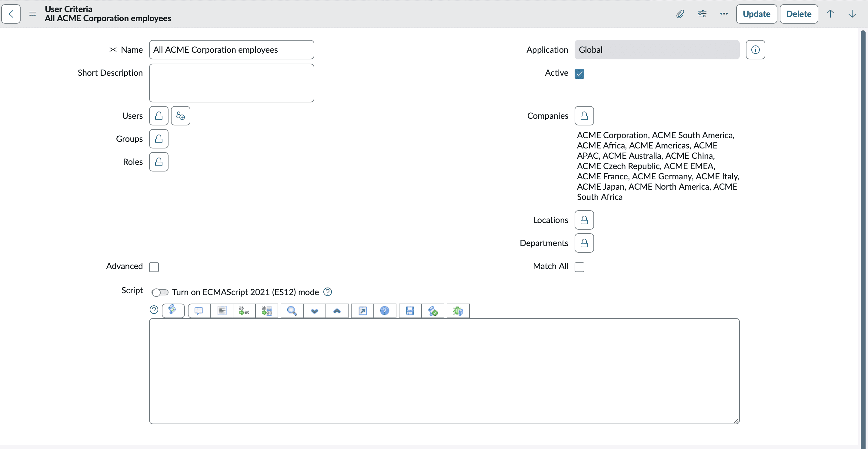Enable the Advanced checkbox
Viewport: 868px width, 449px height.
(x=154, y=267)
